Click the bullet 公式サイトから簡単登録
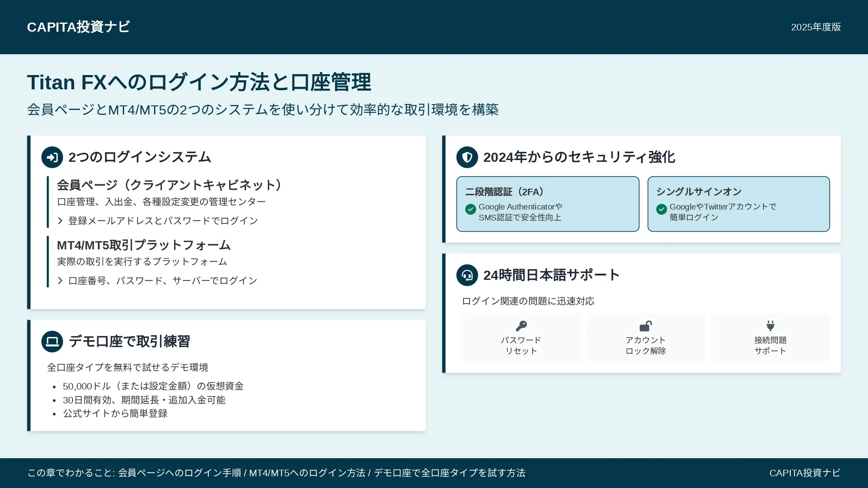The height and width of the screenshot is (488, 868). [x=115, y=413]
